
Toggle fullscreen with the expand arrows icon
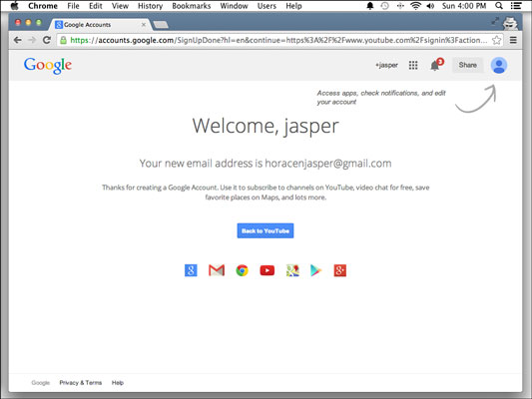pyautogui.click(x=495, y=21)
